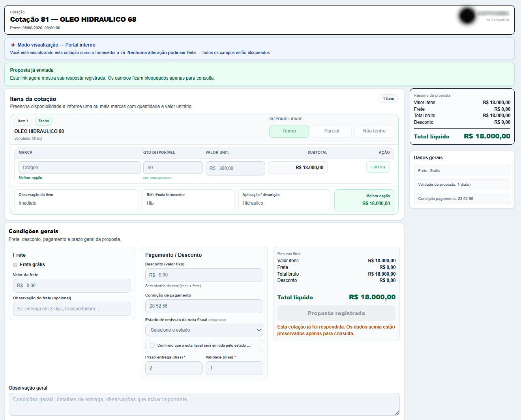Click the green Tenho status badge near Item 1

[44, 121]
